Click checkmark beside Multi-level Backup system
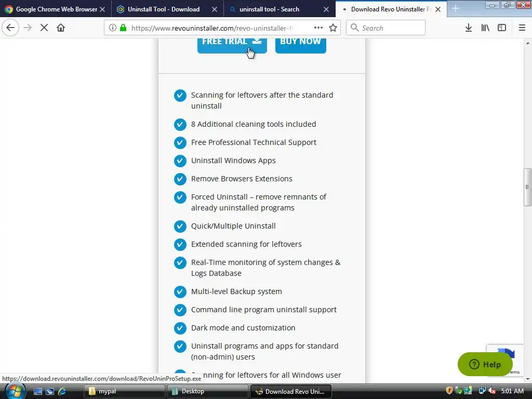The width and height of the screenshot is (532, 399). click(x=180, y=292)
